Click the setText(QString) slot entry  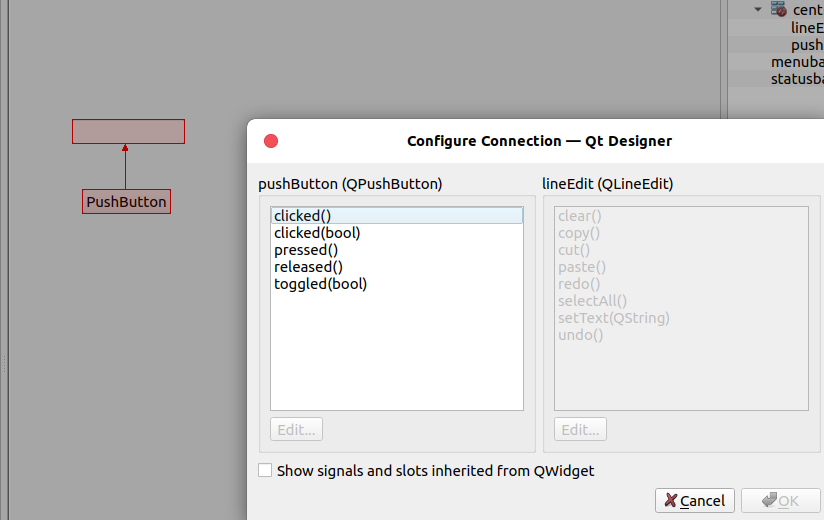click(613, 318)
